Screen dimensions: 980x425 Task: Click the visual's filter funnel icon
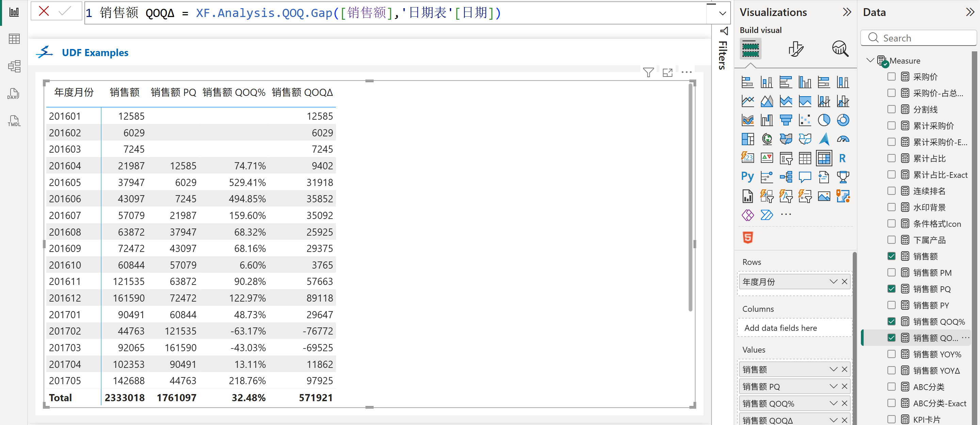pyautogui.click(x=648, y=72)
